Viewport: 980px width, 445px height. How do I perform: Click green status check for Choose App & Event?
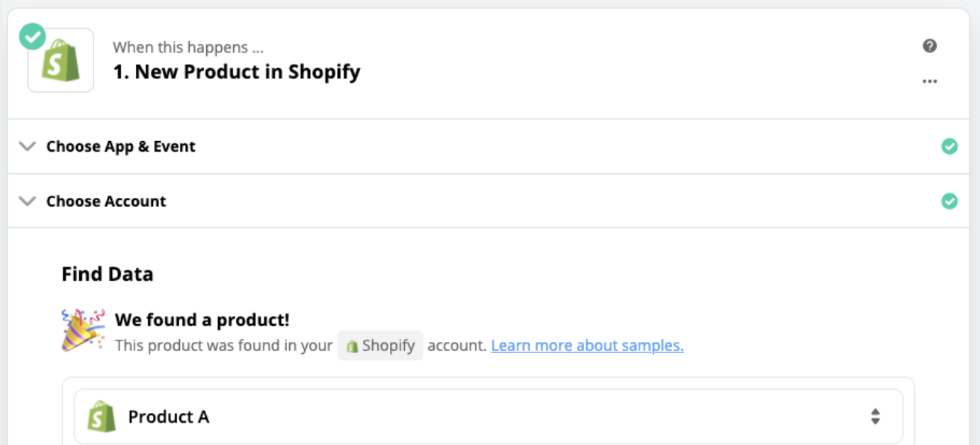pos(949,146)
